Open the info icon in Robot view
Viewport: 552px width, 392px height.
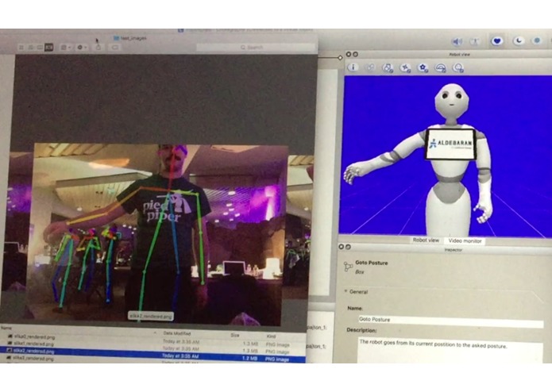coord(353,67)
